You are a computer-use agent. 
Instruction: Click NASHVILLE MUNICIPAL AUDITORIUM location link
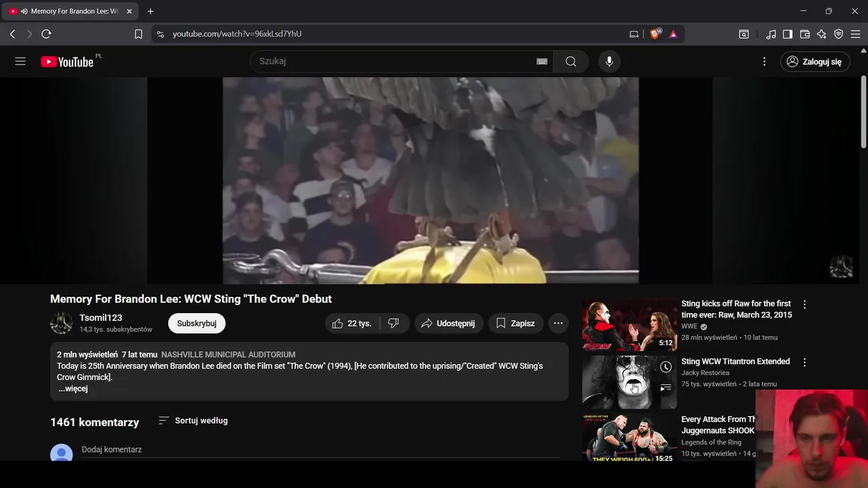229,354
